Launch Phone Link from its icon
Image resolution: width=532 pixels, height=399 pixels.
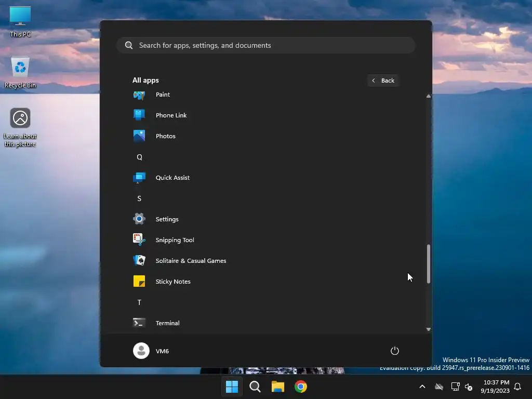pyautogui.click(x=139, y=115)
